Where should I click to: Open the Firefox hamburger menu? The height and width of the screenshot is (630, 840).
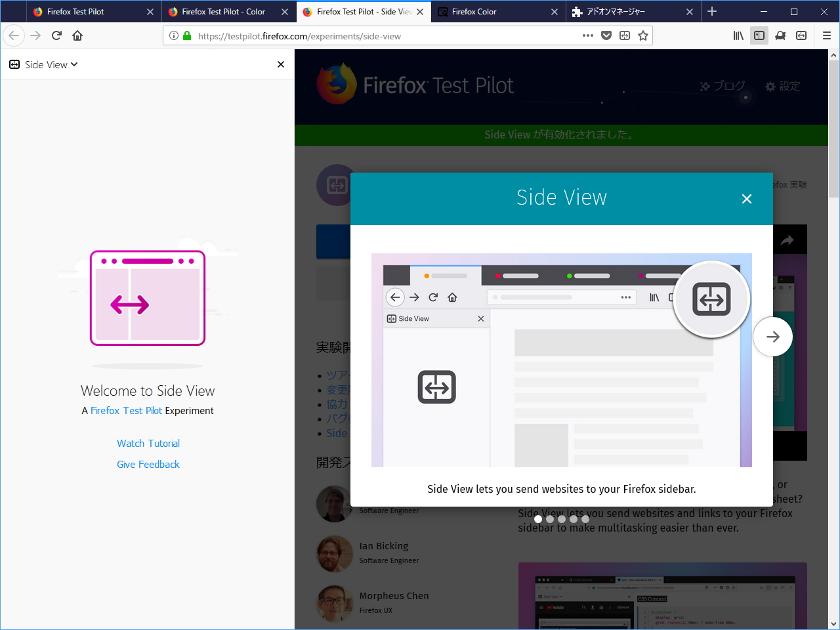[x=827, y=36]
